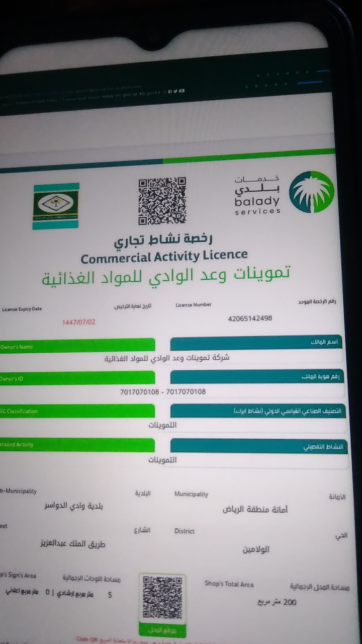Click the Municipality label
Screen dimensions: 362x644
191,494
